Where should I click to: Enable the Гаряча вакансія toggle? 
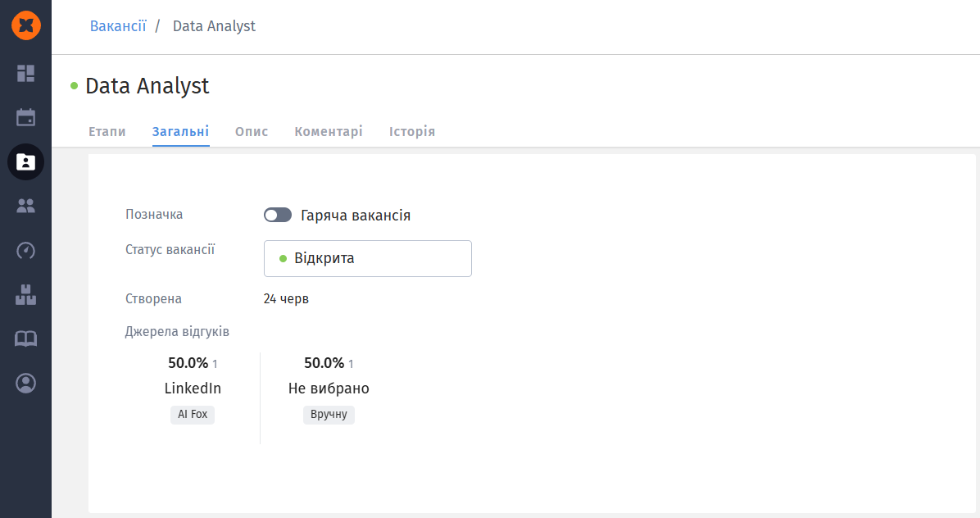click(x=278, y=216)
